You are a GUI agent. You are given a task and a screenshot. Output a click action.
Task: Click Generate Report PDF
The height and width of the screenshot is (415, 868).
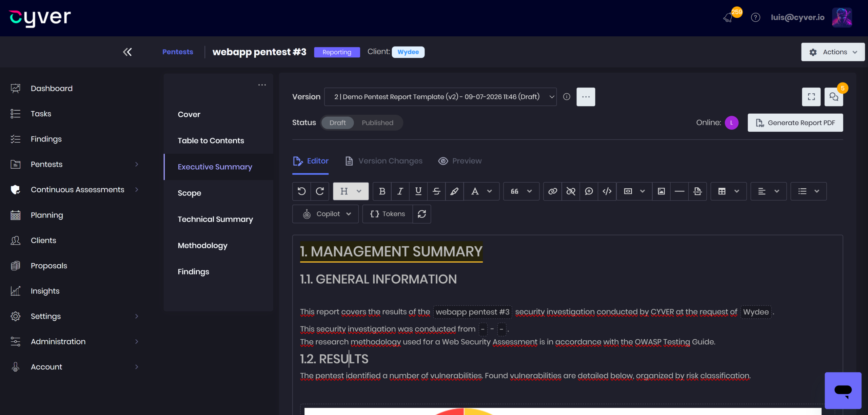[795, 123]
